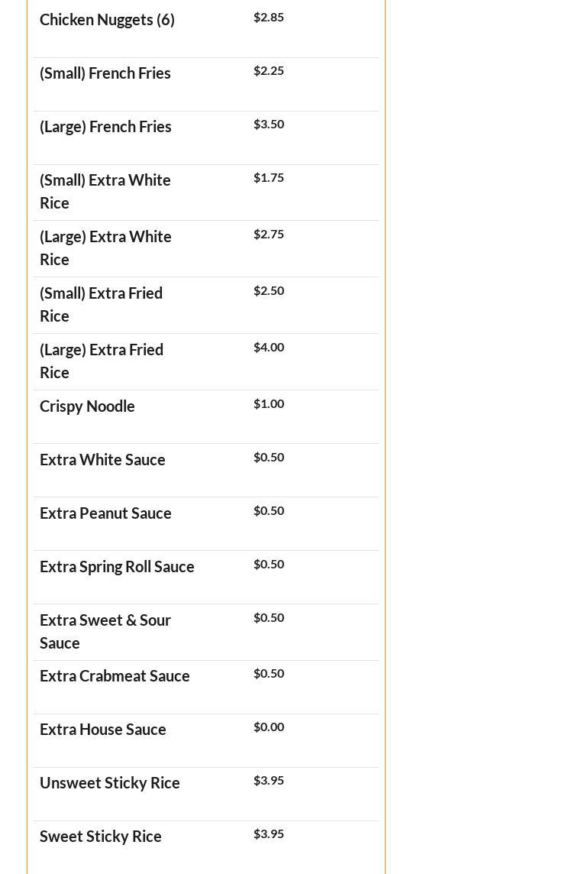Click the Chicken Nuggets (6) menu item
This screenshot has width=588, height=874.
pos(107,20)
